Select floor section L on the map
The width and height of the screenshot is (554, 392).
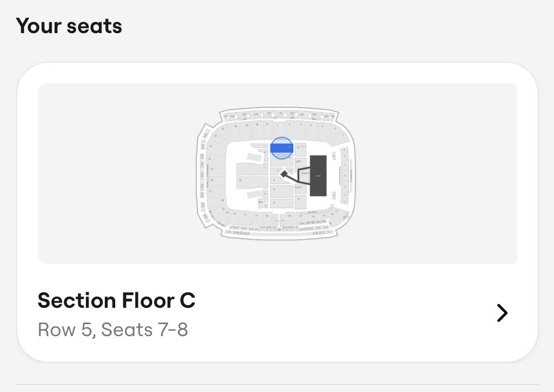click(x=265, y=167)
